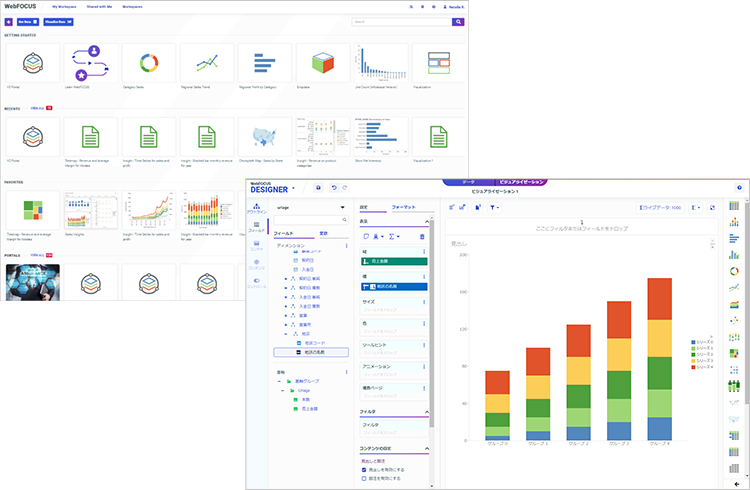Switch to the 設定 settings tab

(x=364, y=207)
